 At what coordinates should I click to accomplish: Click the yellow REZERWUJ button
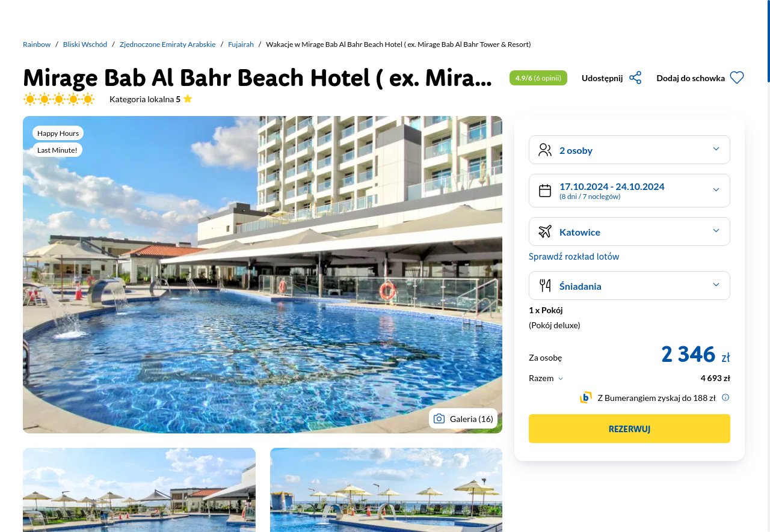[629, 429]
